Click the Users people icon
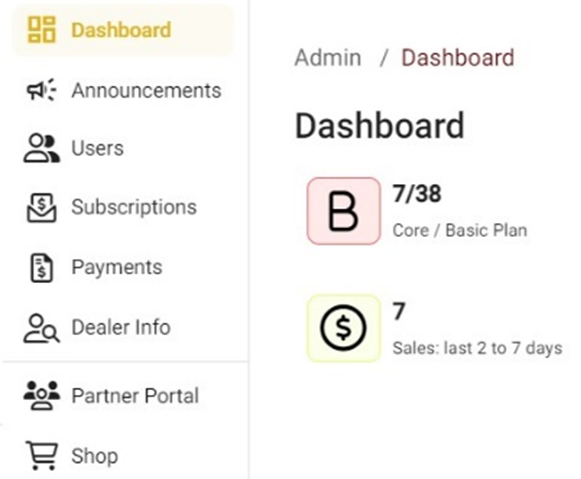The width and height of the screenshot is (581, 479). coord(42,148)
